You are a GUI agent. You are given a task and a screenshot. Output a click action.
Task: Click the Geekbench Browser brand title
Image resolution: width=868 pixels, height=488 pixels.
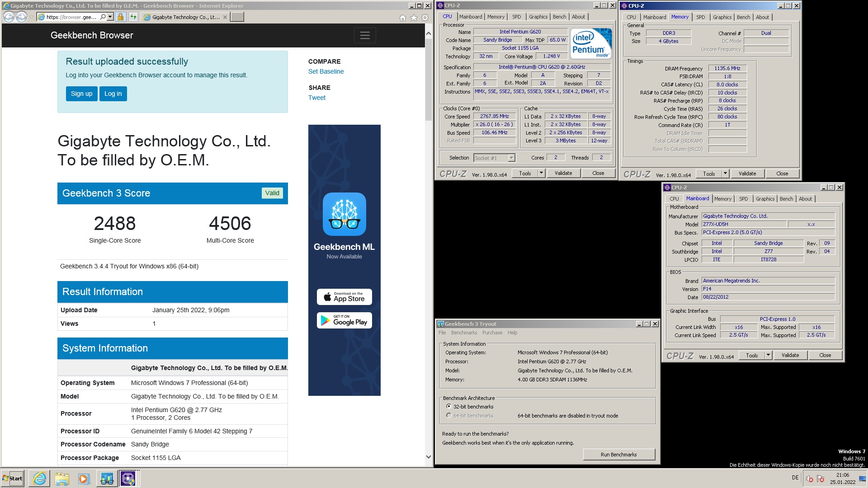[x=92, y=35]
